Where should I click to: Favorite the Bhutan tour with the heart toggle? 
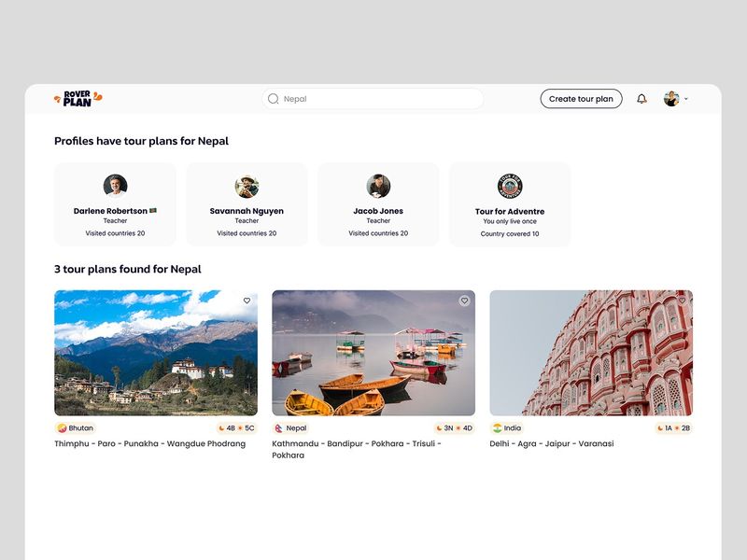(245, 301)
